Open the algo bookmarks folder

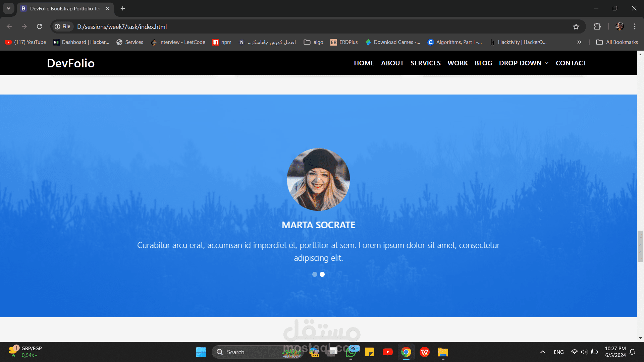coord(314,42)
